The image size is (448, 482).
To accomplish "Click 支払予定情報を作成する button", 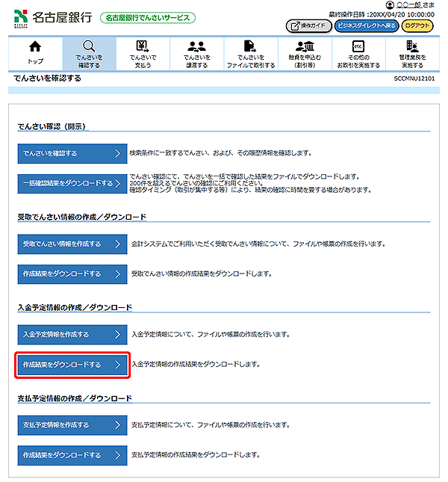I will (x=72, y=425).
